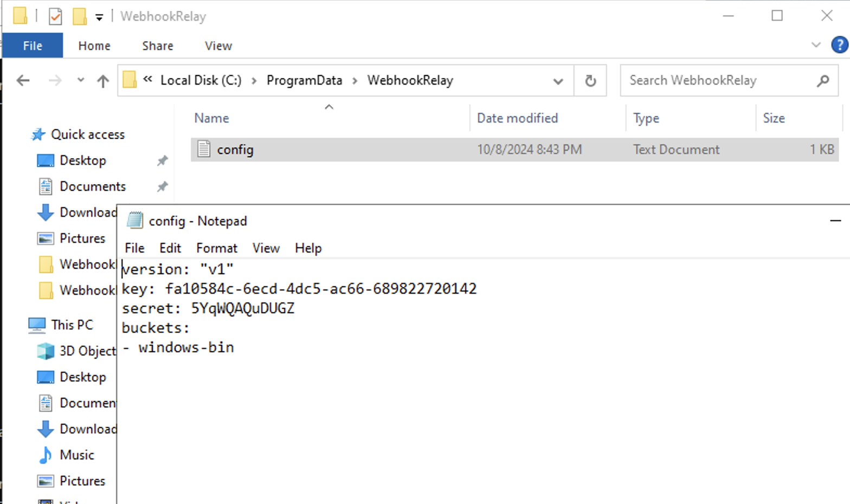Click the Text Document type cell
Image resolution: width=850 pixels, height=504 pixels.
(x=676, y=150)
